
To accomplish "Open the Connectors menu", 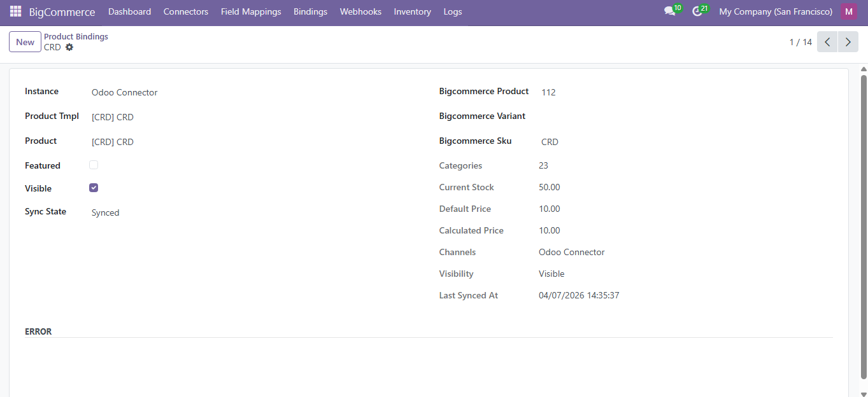I will point(185,11).
